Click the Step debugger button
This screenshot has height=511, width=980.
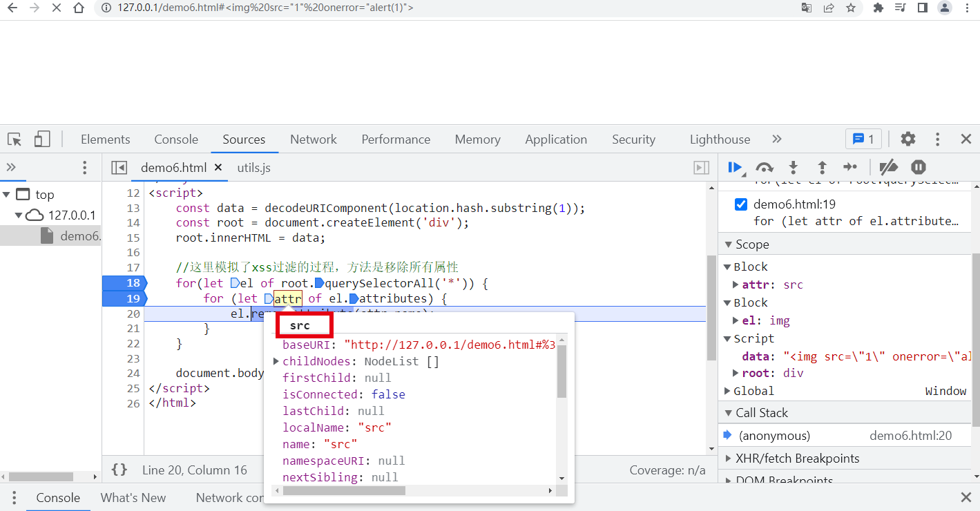850,167
